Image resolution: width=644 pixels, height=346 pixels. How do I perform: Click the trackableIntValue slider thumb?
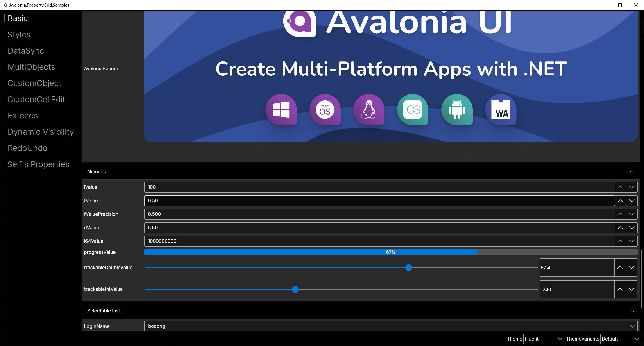click(x=295, y=289)
